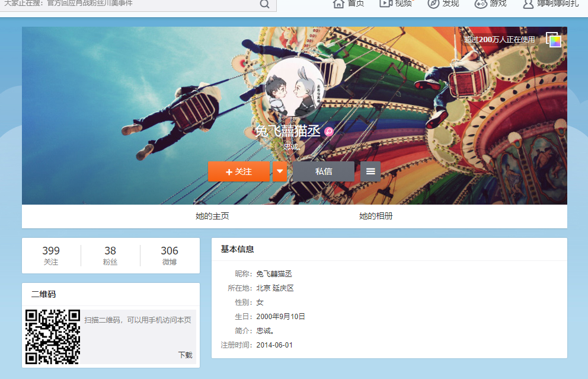Click the 超过200万人正在使用 banner text
This screenshot has width=588, height=379.
click(x=500, y=39)
